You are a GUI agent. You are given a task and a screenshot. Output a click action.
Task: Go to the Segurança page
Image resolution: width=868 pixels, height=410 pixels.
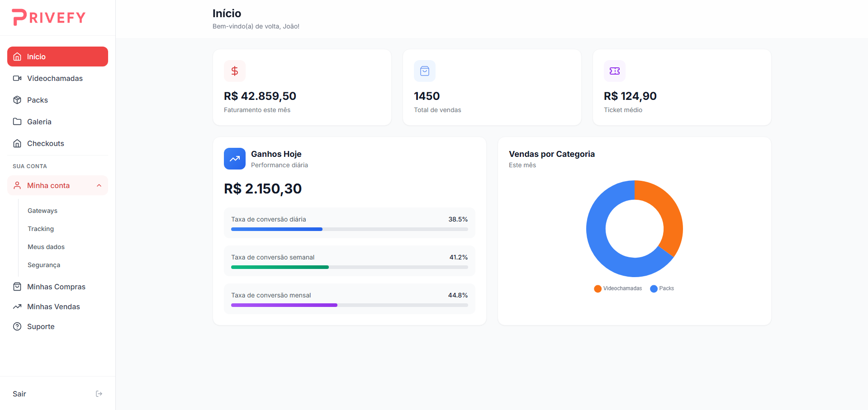[43, 265]
